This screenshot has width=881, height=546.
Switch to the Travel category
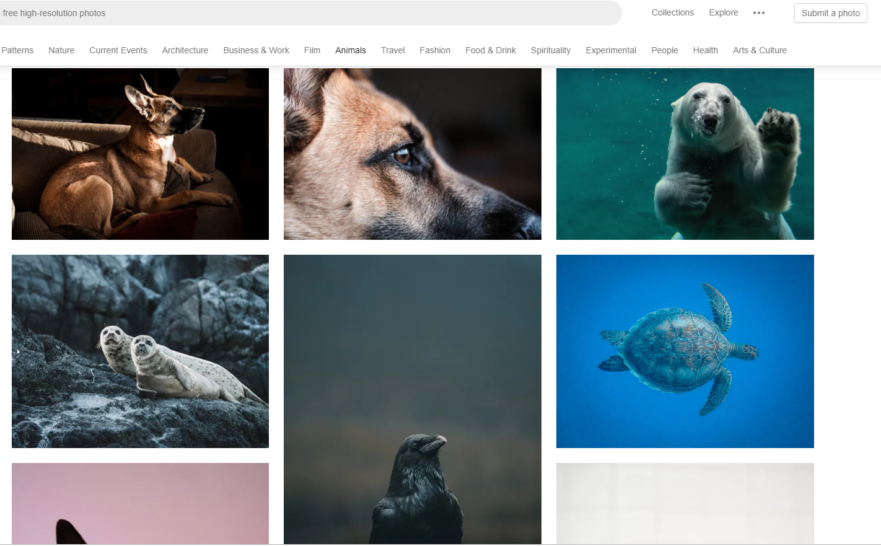click(393, 50)
